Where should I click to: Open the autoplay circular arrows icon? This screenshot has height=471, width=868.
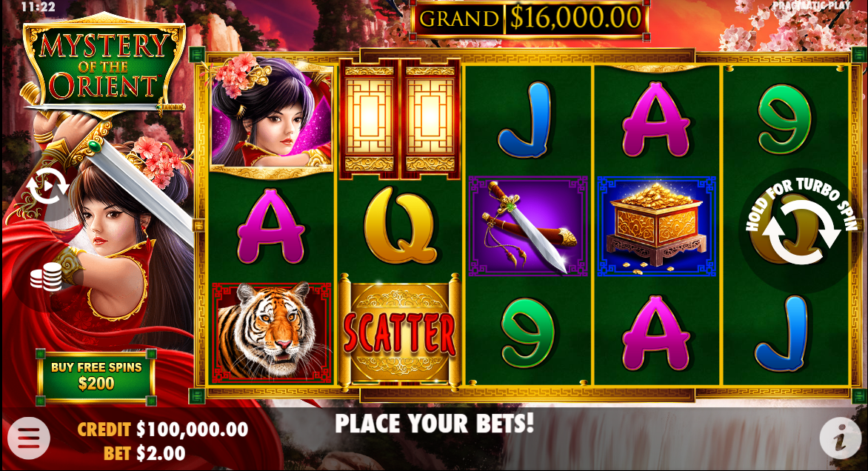tap(48, 187)
